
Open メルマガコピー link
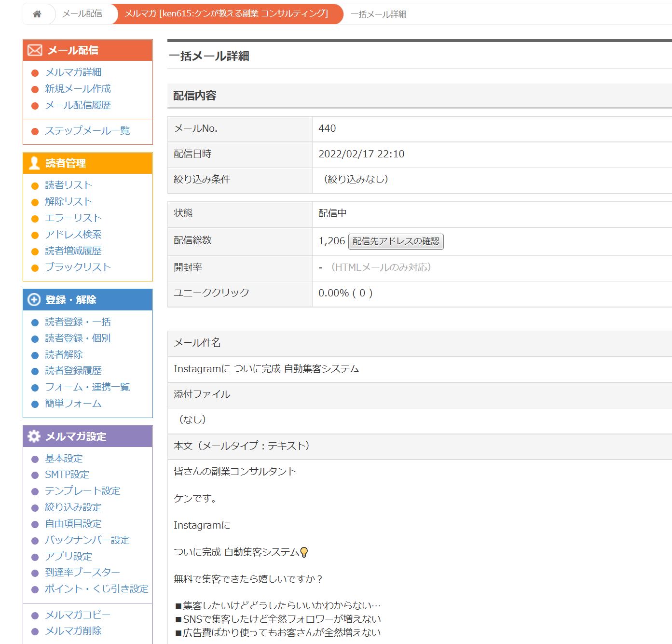click(78, 615)
